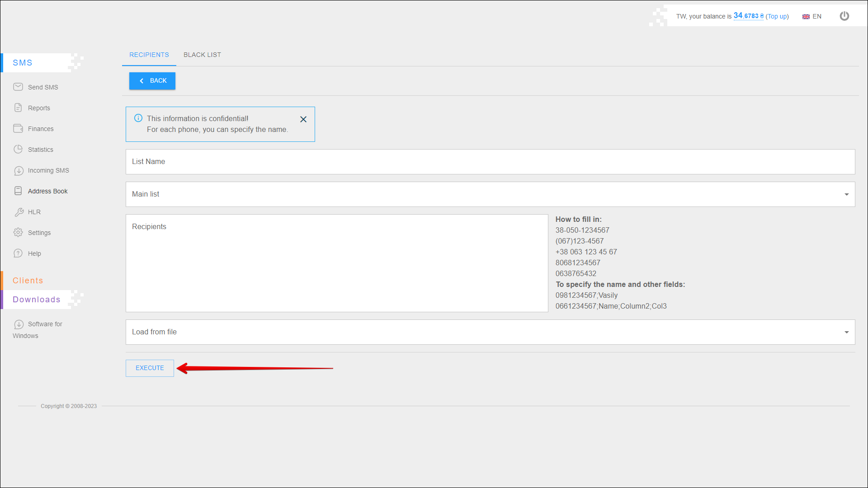Select the HLR wrench icon
This screenshot has width=868, height=488.
[19, 212]
